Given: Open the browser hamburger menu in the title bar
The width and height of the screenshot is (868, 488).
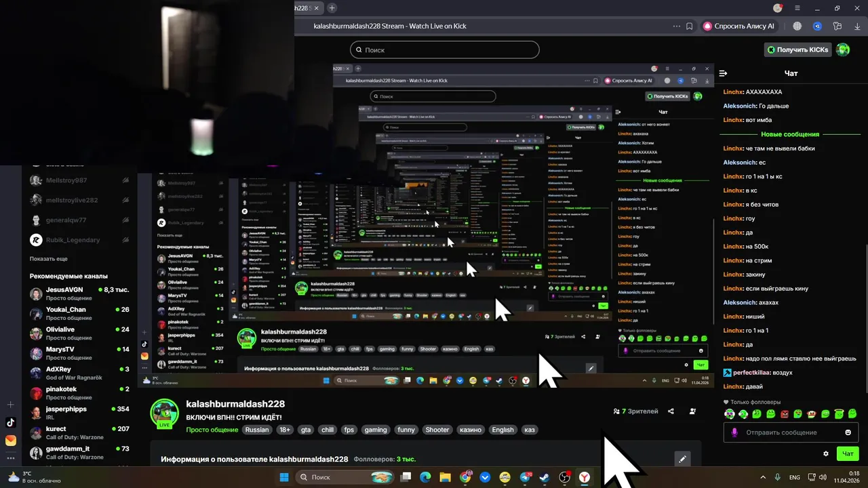Looking at the screenshot, I should pyautogui.click(x=797, y=8).
